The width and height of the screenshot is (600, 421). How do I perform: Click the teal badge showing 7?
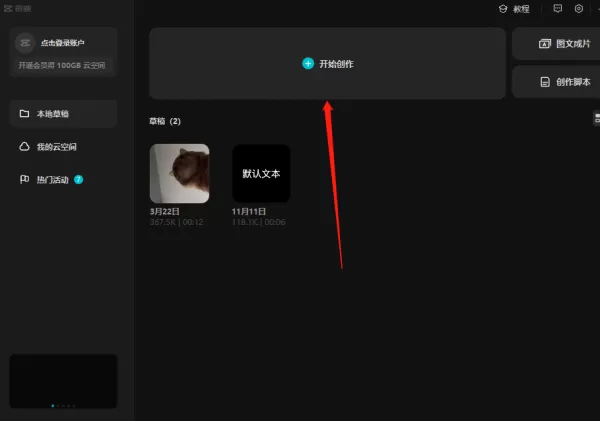(78, 179)
